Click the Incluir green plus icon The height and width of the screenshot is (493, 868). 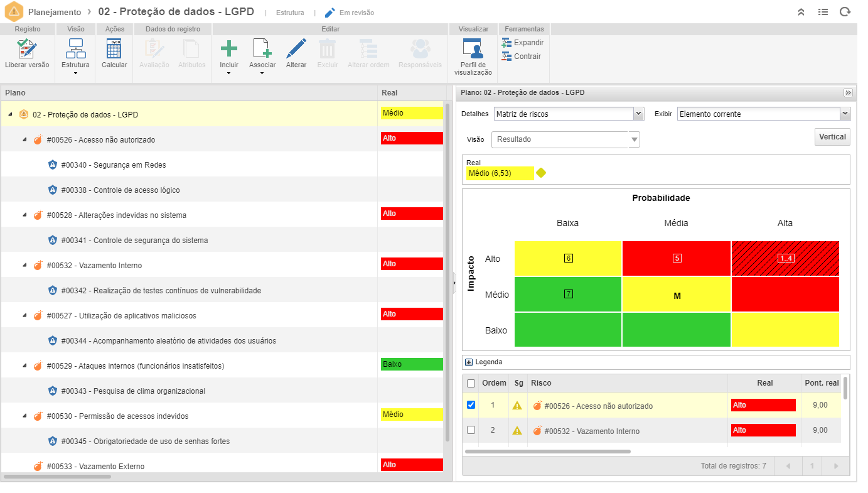pyautogui.click(x=228, y=50)
